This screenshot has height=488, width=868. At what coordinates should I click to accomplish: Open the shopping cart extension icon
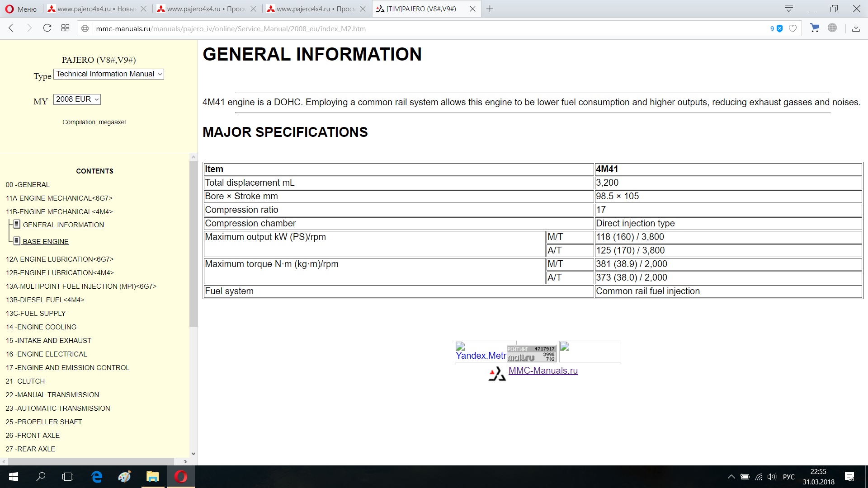click(815, 28)
